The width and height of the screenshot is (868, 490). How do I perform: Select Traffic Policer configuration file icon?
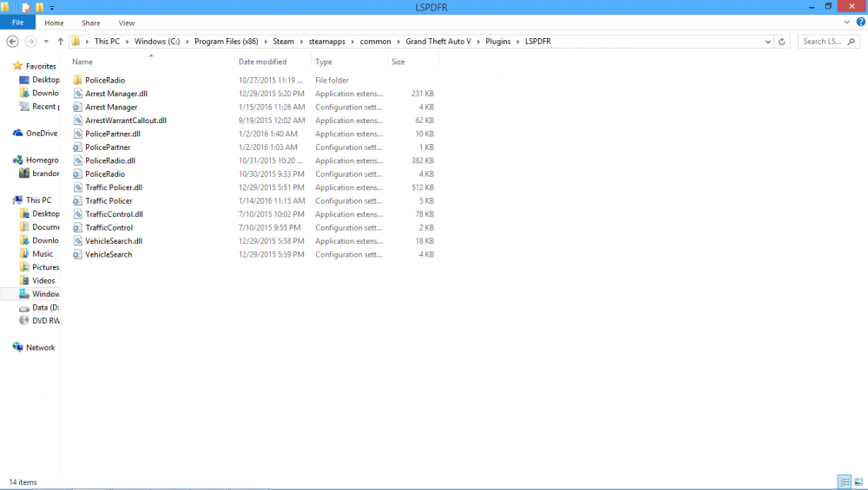pos(77,200)
